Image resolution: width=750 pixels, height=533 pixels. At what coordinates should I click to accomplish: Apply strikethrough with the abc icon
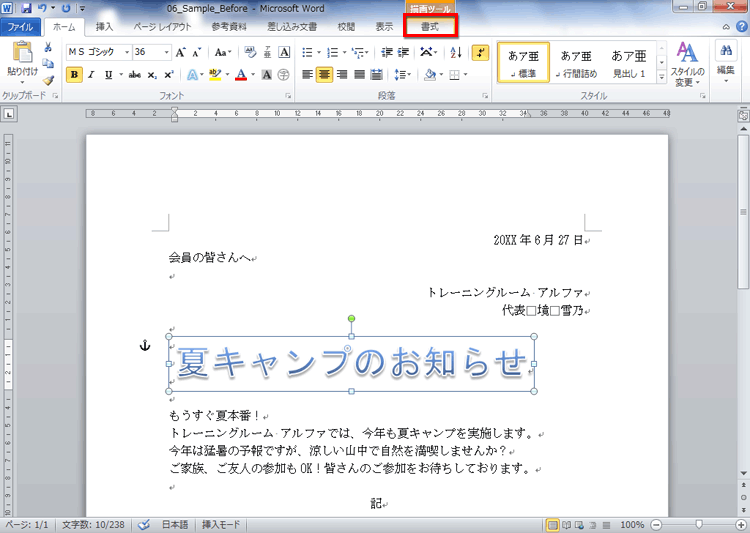[135, 75]
